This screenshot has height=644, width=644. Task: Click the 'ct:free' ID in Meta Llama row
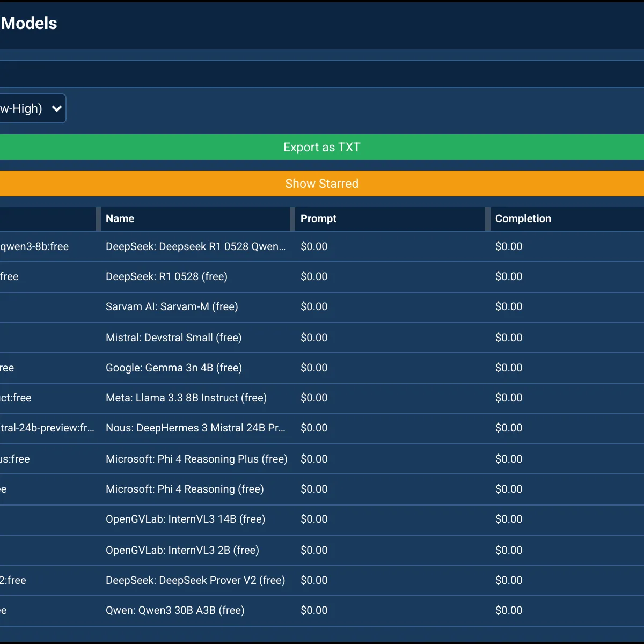tap(16, 398)
